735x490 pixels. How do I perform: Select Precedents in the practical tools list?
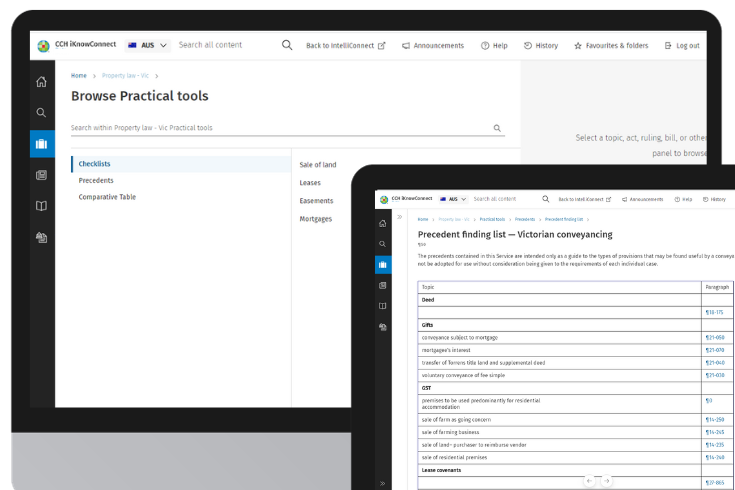tap(96, 180)
